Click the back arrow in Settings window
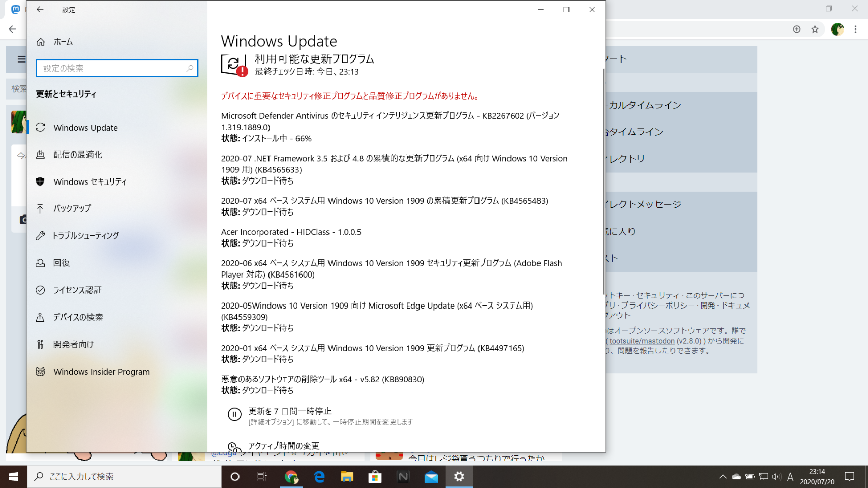 tap(40, 9)
